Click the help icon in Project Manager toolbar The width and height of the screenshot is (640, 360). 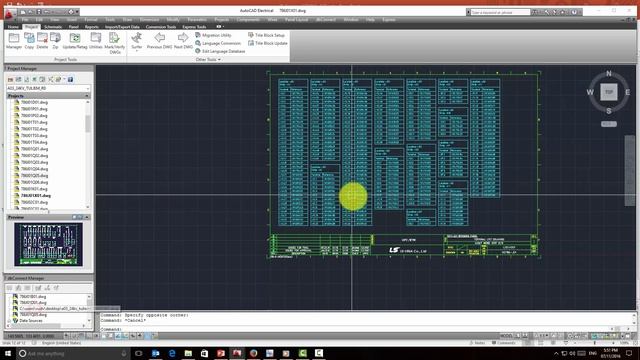pyautogui.click(x=70, y=79)
